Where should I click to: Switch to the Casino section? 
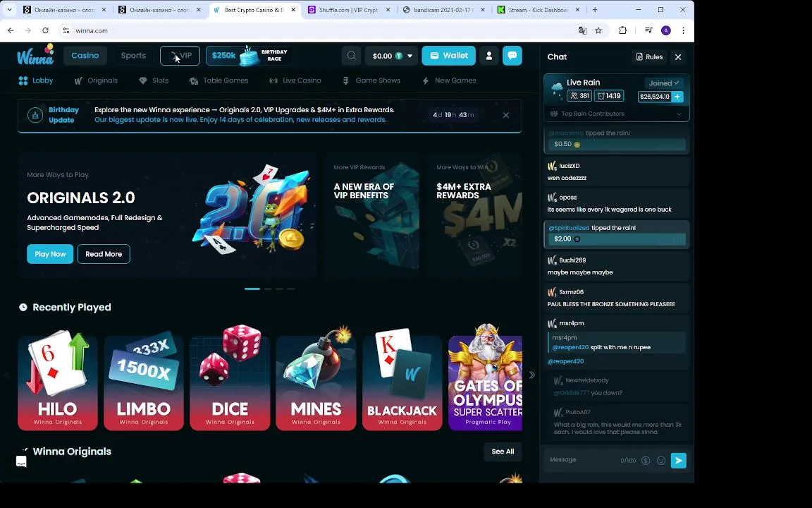click(85, 56)
